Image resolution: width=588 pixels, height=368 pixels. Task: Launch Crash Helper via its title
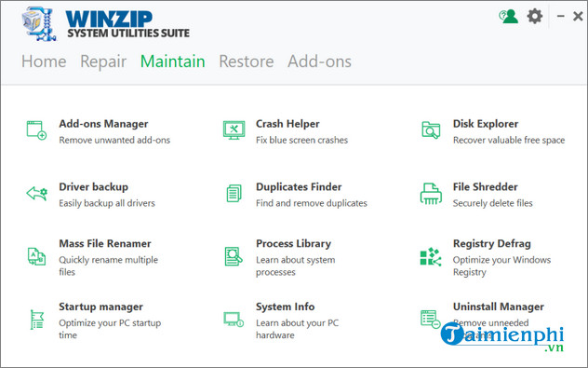287,124
